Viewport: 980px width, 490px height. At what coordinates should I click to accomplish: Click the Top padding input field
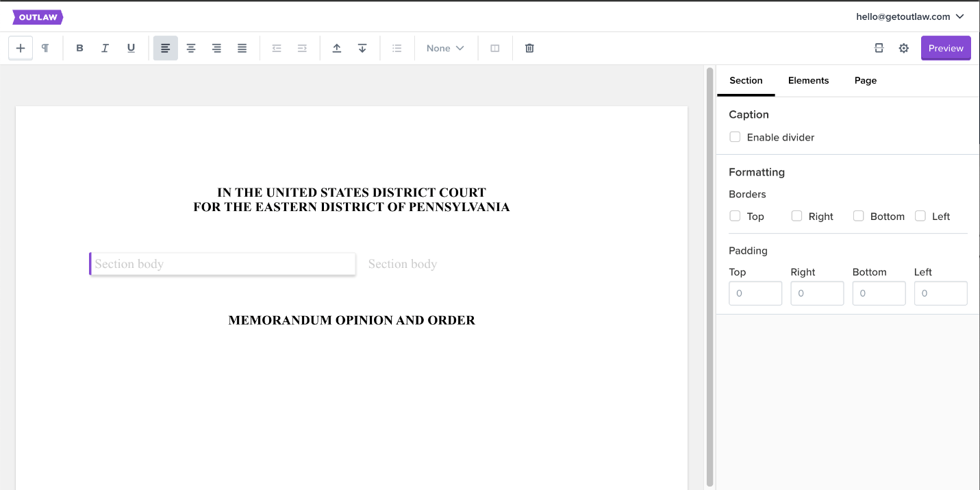coord(755,293)
